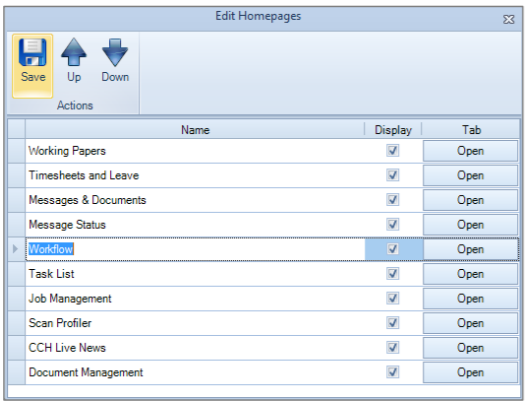
Task: Open the Working Papers tab button
Action: [470, 151]
